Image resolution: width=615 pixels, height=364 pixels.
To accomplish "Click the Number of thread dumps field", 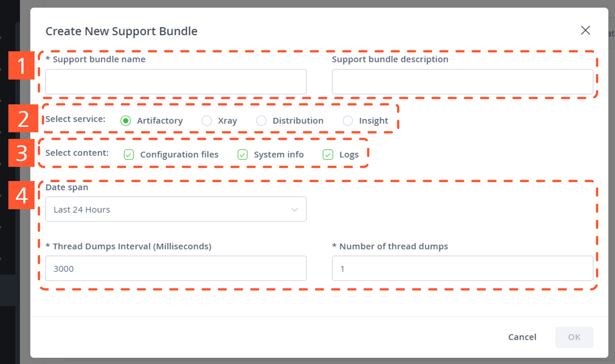I will pos(462,268).
